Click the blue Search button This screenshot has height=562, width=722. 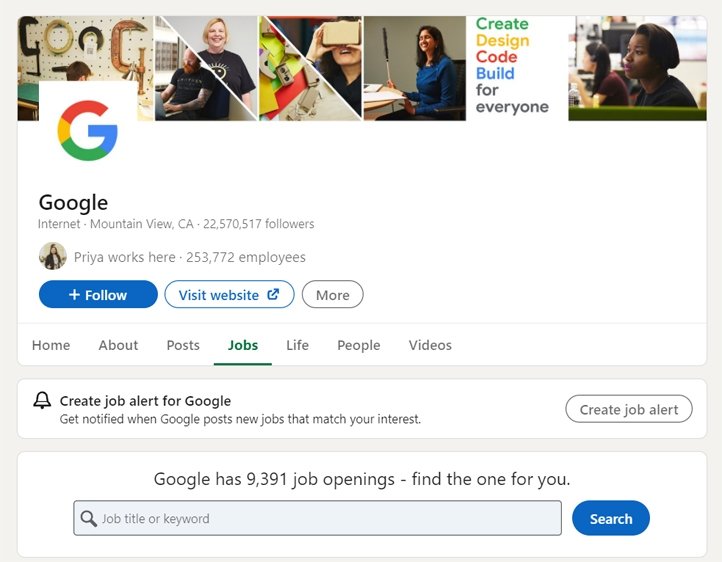pyautogui.click(x=610, y=518)
